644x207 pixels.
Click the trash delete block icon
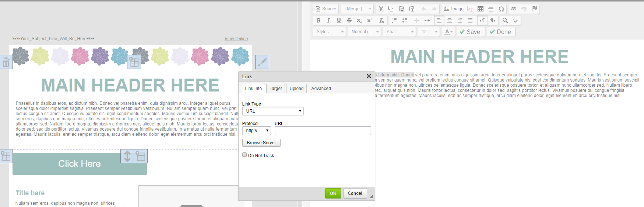click(x=6, y=62)
